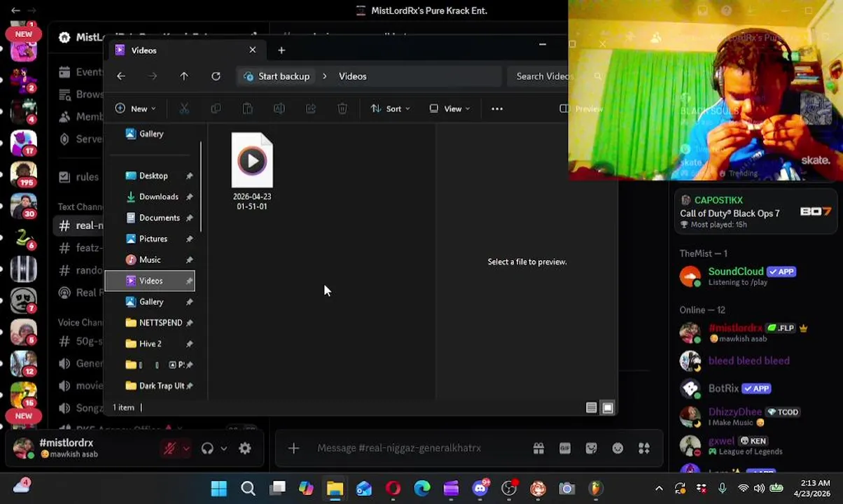
Task: Click Videos breadcrumb in address bar
Action: (x=353, y=76)
